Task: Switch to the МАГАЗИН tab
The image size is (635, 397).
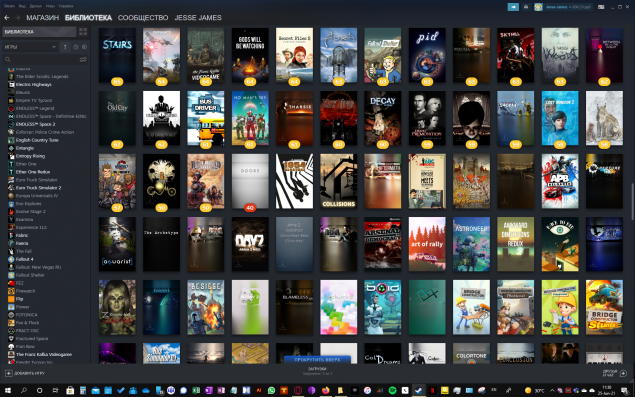Action: pyautogui.click(x=43, y=18)
